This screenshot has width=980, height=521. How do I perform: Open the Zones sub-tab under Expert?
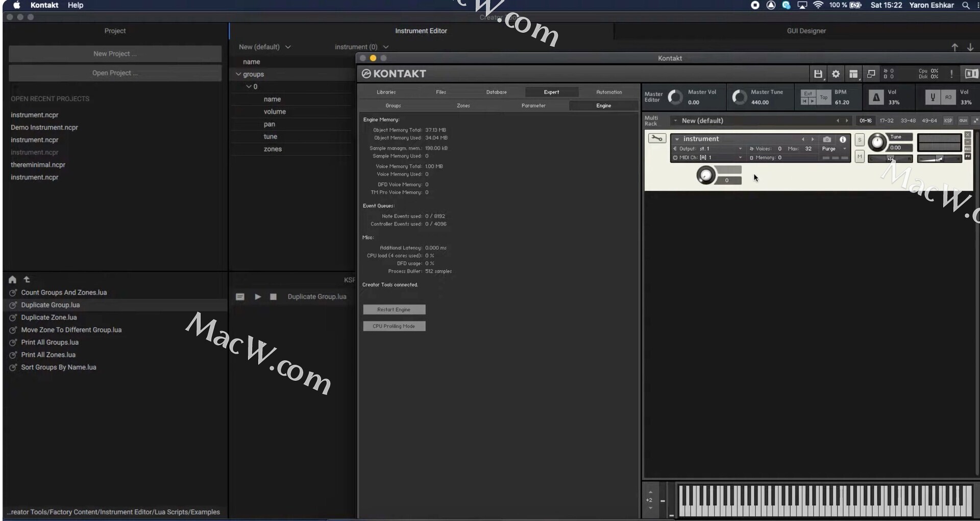[x=463, y=106]
